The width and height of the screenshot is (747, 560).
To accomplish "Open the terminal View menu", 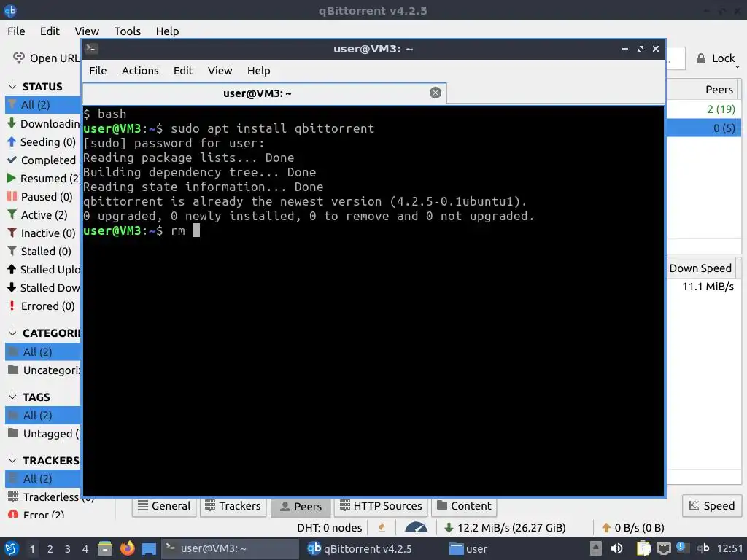I will [x=220, y=71].
